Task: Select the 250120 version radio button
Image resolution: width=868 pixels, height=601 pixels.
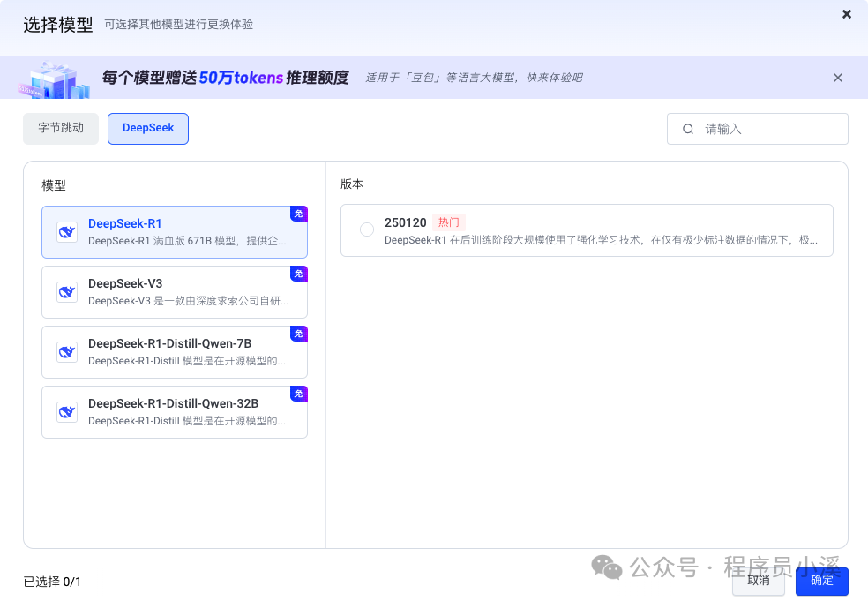Action: [x=366, y=229]
